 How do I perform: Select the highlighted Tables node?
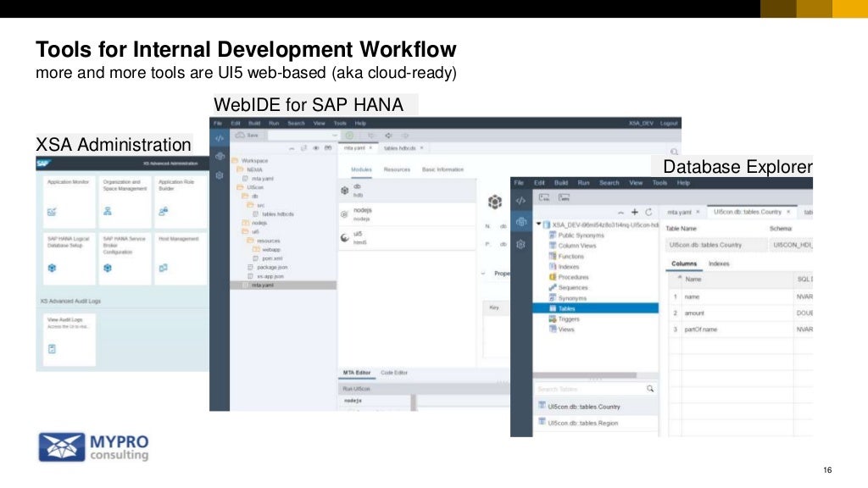[596, 308]
